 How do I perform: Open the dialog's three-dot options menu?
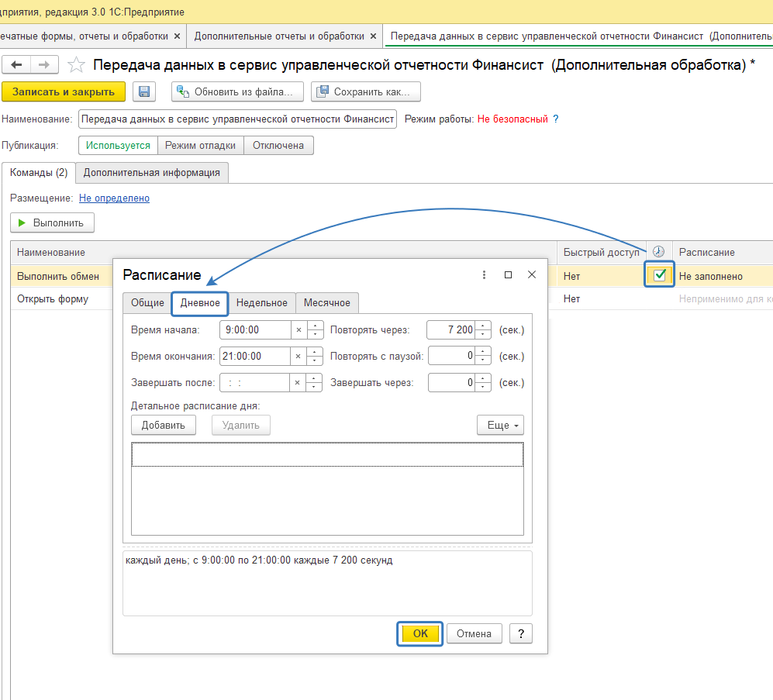(484, 275)
